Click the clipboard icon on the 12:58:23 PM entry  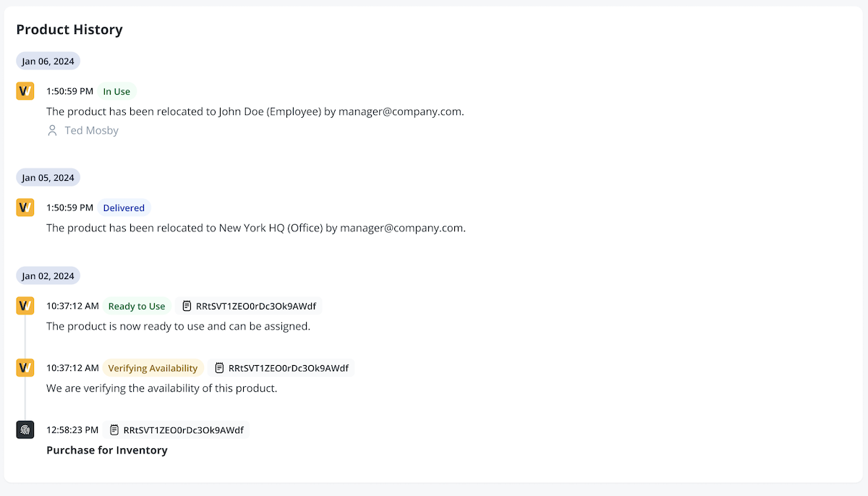(114, 429)
